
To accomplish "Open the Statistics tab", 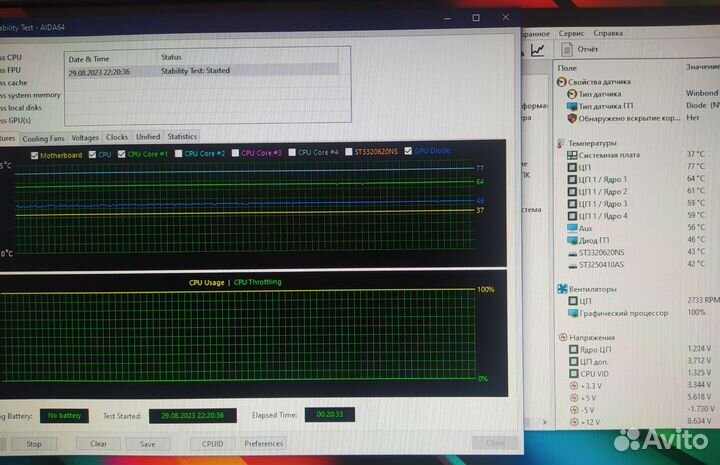I will (x=182, y=136).
